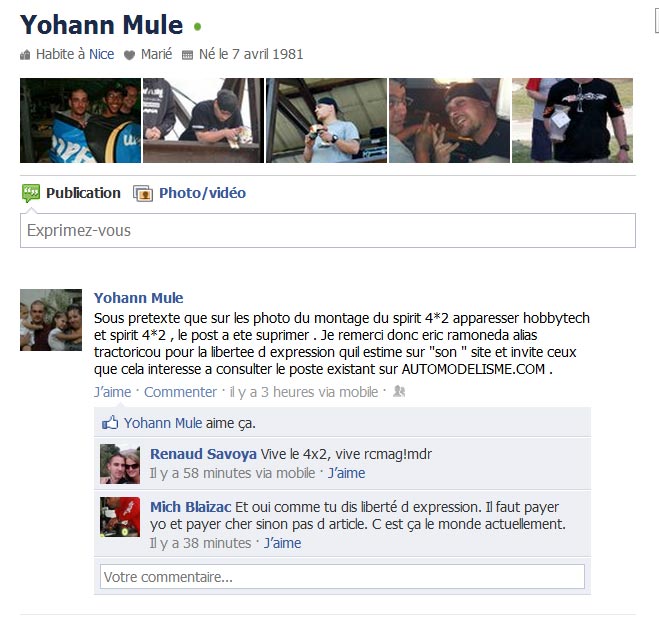Click Mich Blaizac's avatar thumbnail
This screenshot has width=659, height=626.
point(120,517)
